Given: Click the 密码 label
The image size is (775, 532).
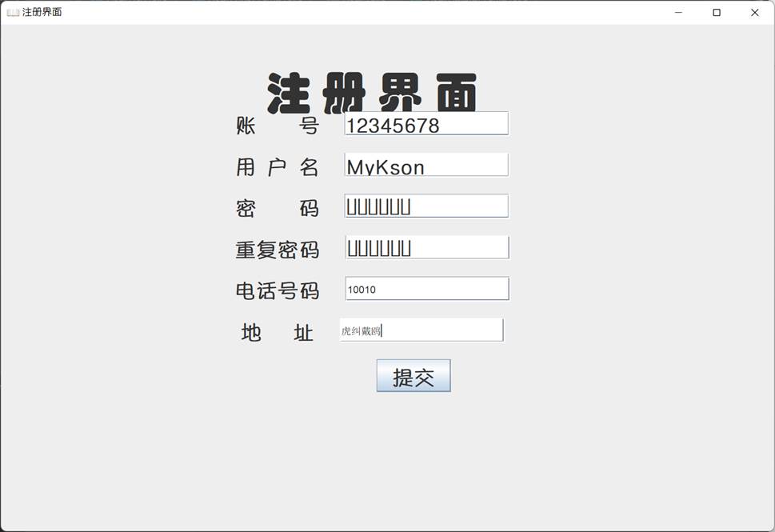Looking at the screenshot, I should [278, 208].
